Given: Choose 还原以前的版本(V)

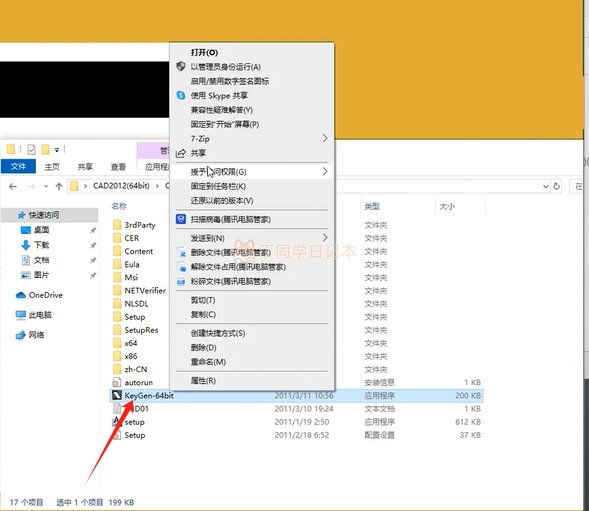Looking at the screenshot, I should (222, 201).
